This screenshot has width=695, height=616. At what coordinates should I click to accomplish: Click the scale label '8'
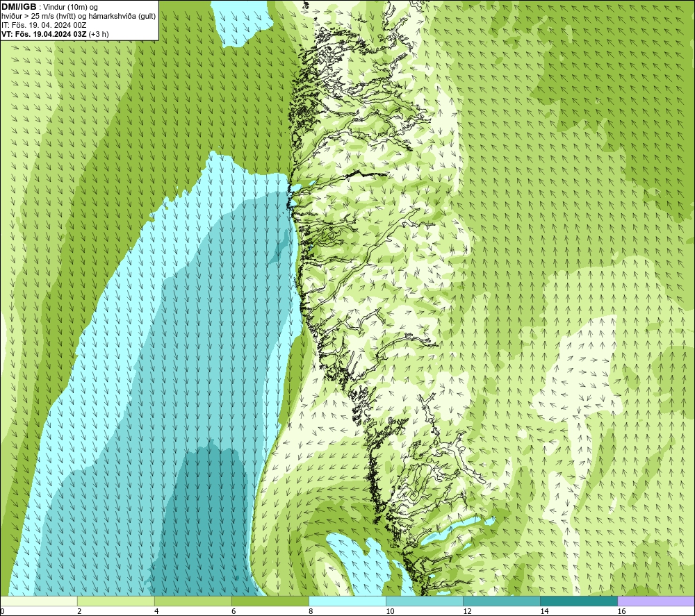[311, 611]
